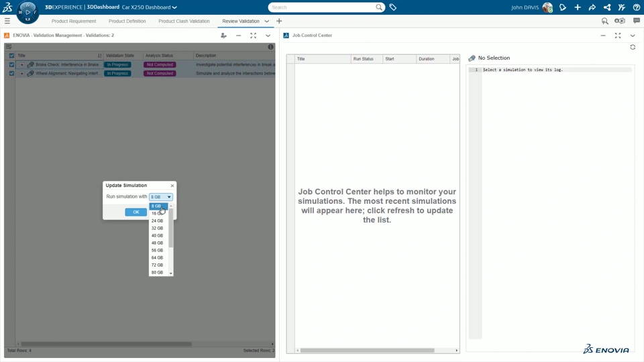Select 32 GB from memory list
The image size is (644, 362).
(x=158, y=228)
